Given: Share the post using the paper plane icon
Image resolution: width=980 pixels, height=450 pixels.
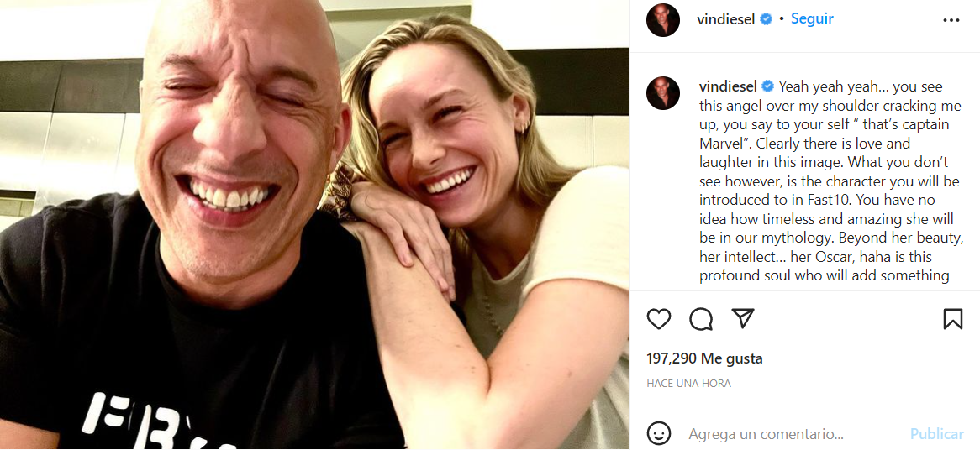Looking at the screenshot, I should 742,318.
